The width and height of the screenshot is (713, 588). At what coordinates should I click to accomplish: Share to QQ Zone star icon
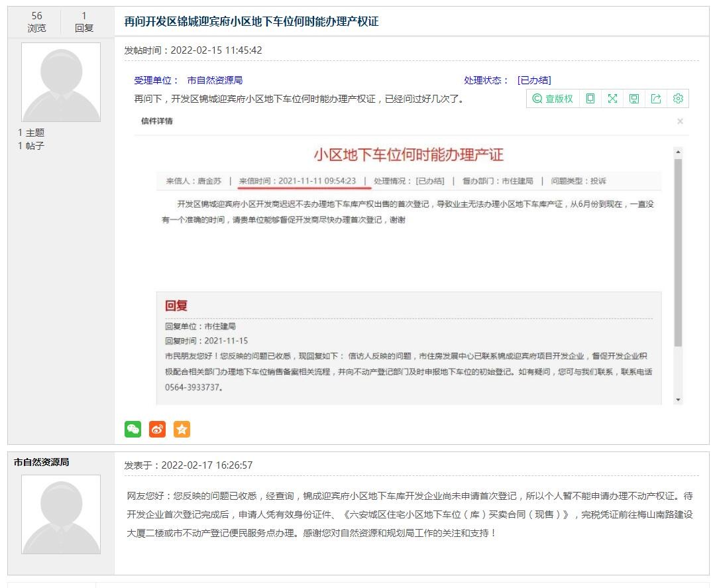(x=182, y=429)
